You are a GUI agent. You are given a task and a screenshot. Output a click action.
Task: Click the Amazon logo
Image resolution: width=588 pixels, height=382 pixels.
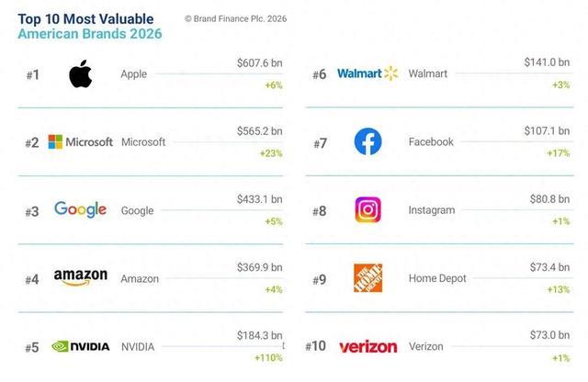81,277
